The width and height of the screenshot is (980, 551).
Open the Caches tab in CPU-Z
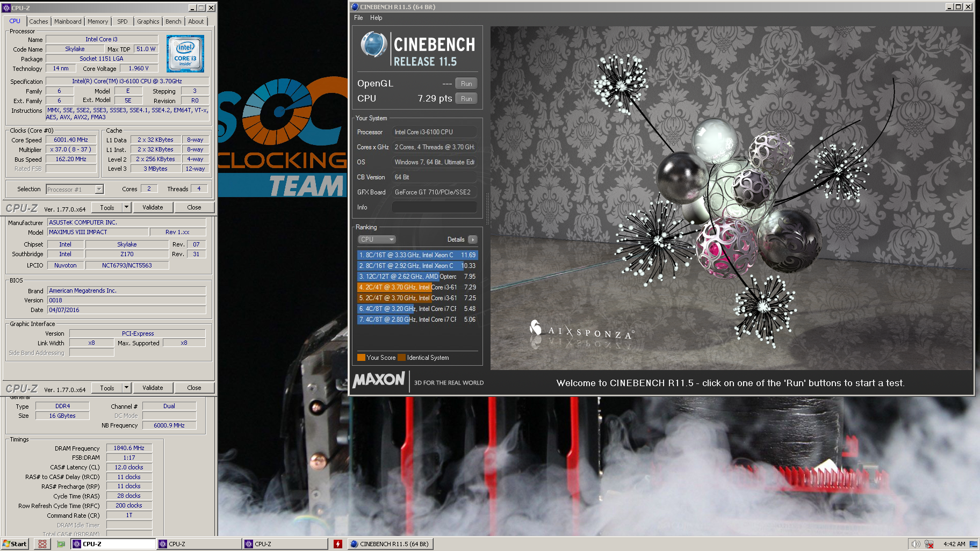point(38,21)
